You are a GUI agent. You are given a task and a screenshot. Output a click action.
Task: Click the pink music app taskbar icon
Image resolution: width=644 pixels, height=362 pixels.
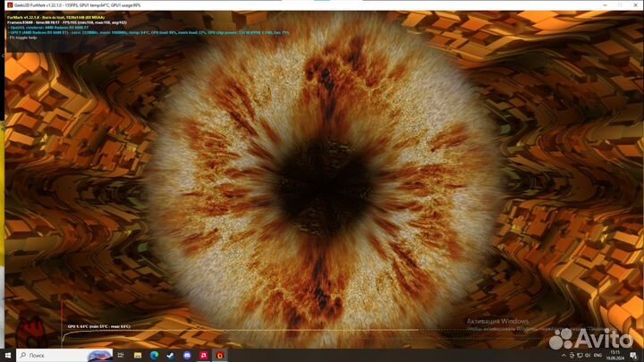[x=204, y=355]
